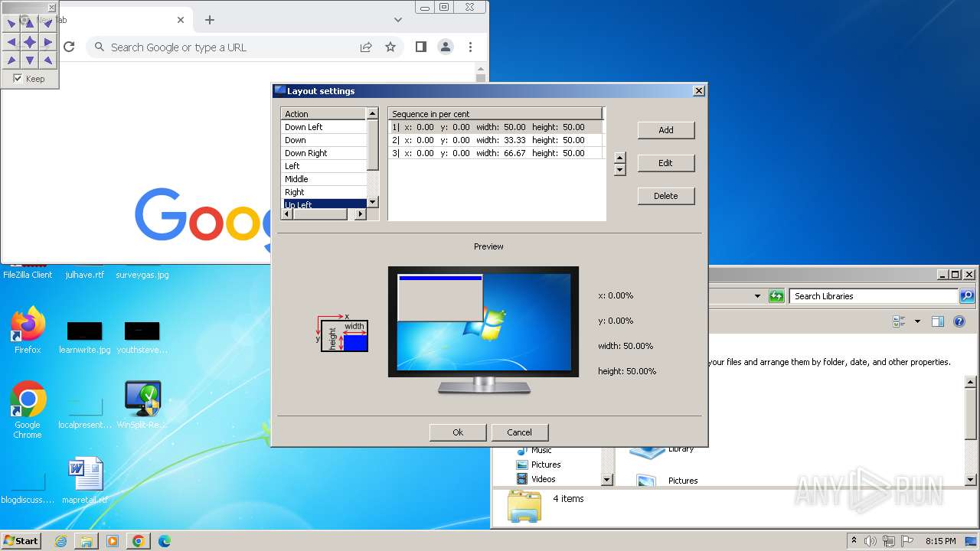Toggle the Keep checkbox
This screenshot has height=551, width=980.
click(18, 78)
